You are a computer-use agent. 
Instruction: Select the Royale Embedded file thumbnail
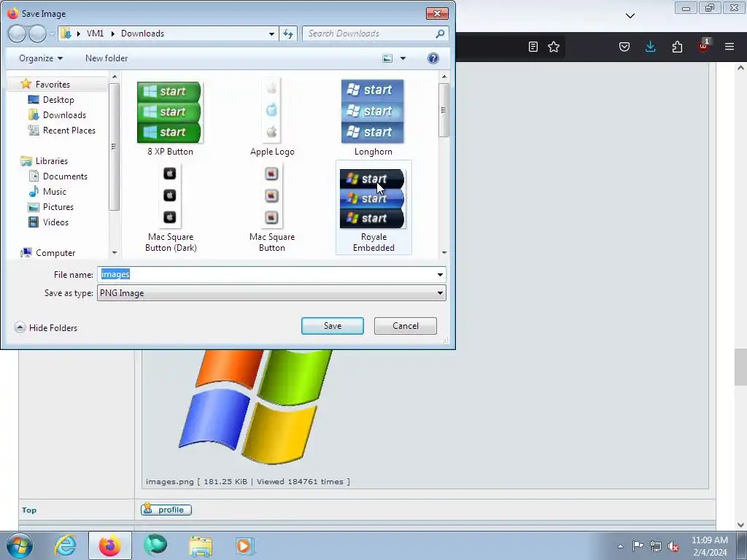[x=373, y=208]
